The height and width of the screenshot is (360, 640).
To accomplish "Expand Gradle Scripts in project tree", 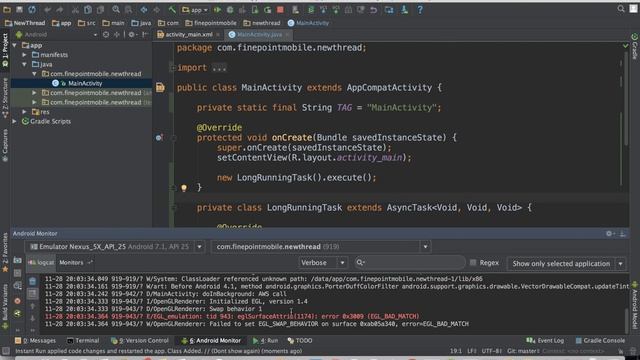I will click(x=15, y=121).
